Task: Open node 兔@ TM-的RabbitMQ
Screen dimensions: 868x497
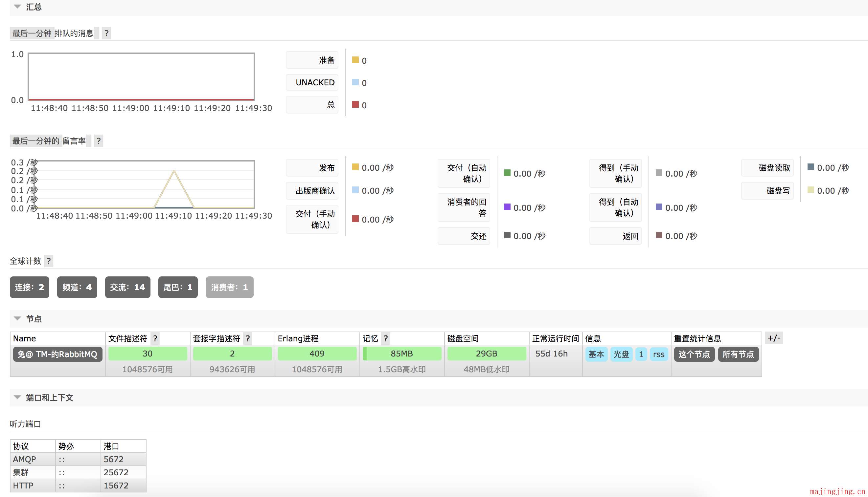Action: pos(57,354)
